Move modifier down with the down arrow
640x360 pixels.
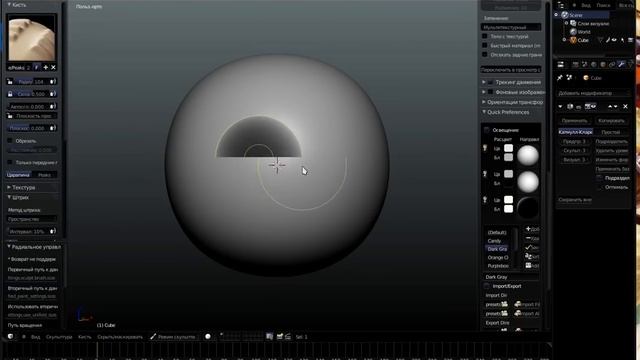point(616,107)
